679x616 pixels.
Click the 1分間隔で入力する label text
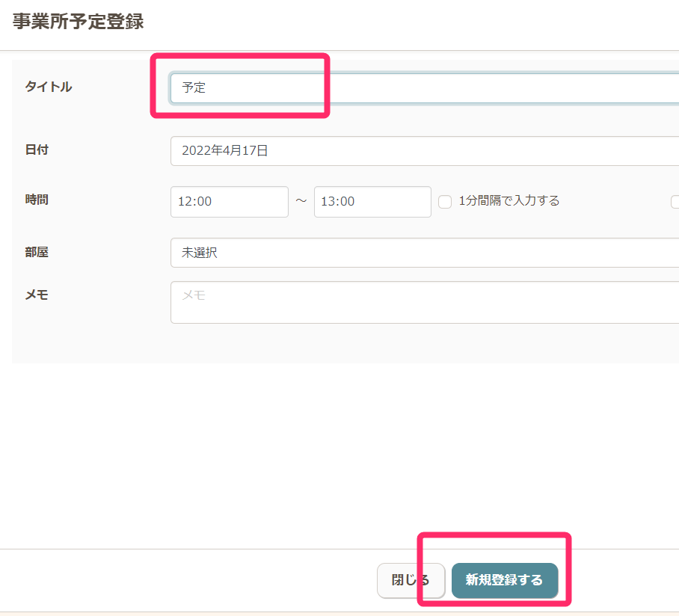point(509,200)
